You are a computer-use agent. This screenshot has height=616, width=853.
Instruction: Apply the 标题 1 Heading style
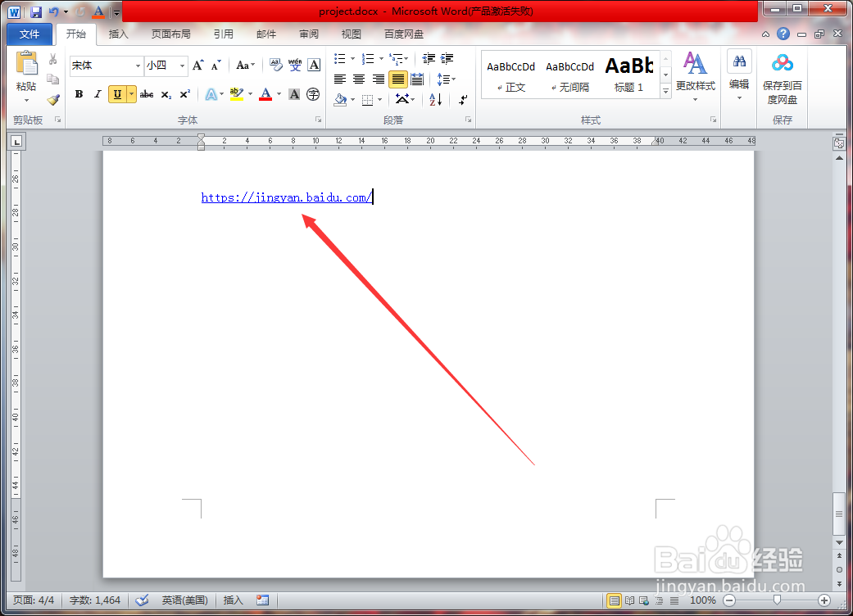pyautogui.click(x=628, y=75)
